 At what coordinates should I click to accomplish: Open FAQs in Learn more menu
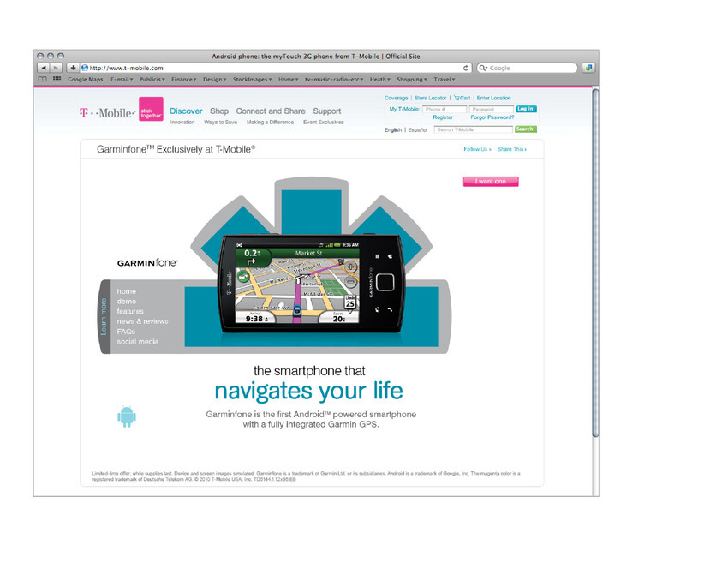tap(126, 332)
